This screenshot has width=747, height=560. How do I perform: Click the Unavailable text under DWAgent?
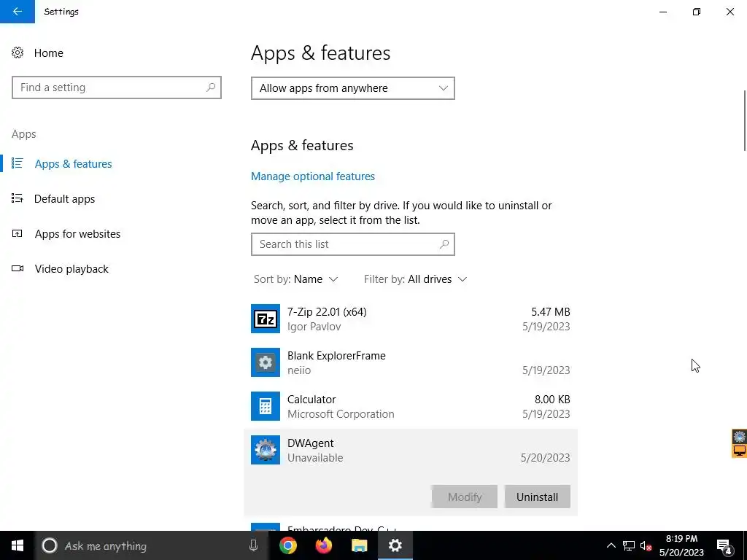pos(315,458)
